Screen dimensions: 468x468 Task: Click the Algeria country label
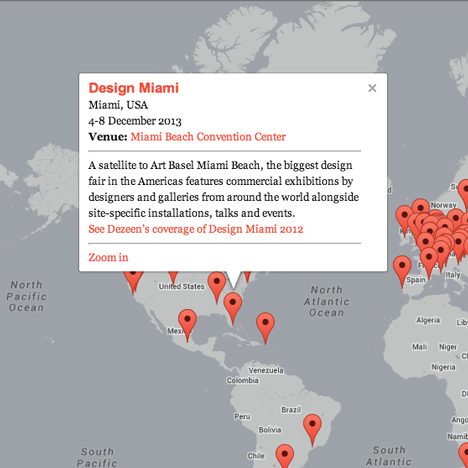(428, 320)
